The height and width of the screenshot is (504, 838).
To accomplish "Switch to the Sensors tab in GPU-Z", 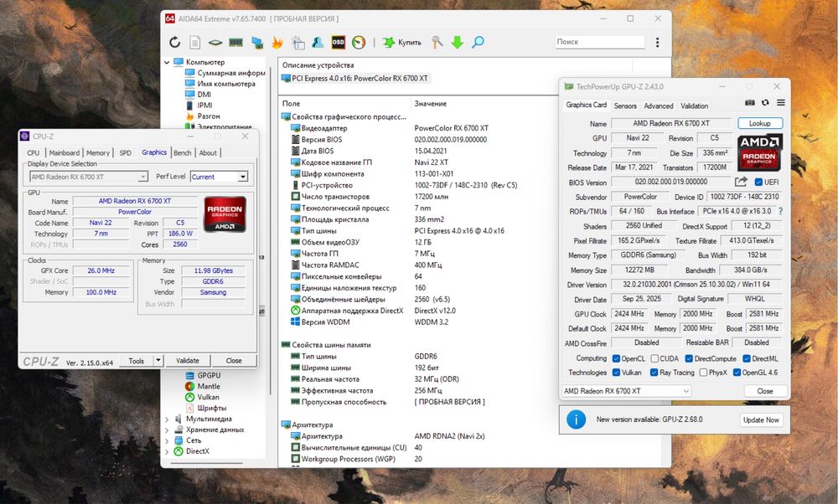I will [x=625, y=105].
